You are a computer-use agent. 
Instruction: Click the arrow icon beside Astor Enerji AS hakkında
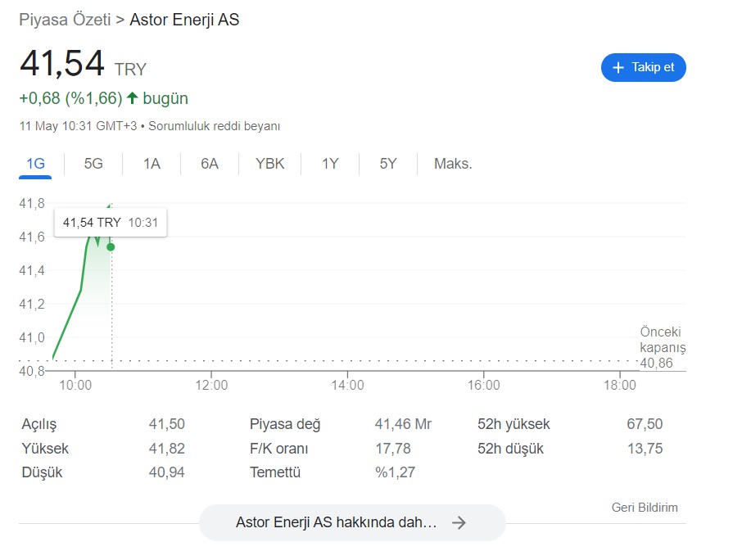tap(459, 522)
